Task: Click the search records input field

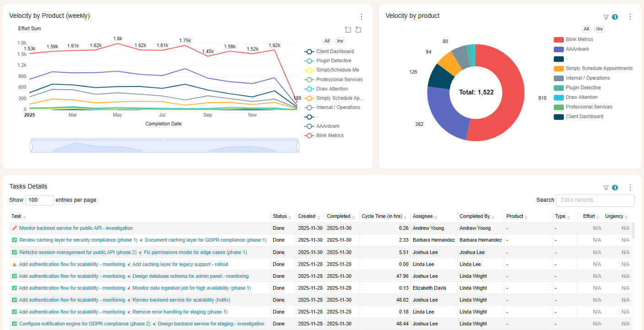Action: click(595, 200)
